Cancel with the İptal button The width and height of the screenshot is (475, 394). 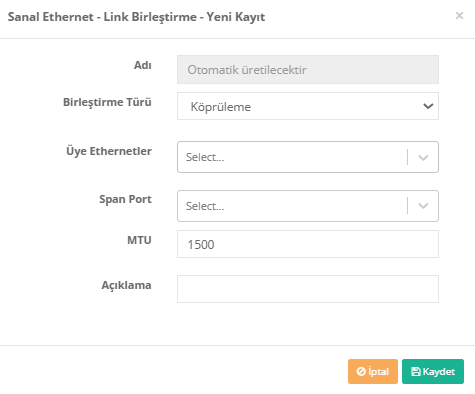click(373, 371)
